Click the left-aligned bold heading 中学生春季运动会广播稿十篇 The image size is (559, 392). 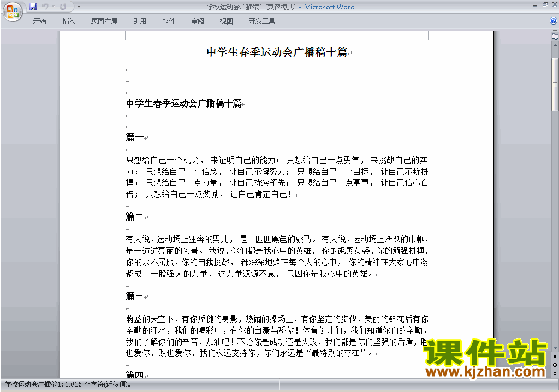click(183, 103)
